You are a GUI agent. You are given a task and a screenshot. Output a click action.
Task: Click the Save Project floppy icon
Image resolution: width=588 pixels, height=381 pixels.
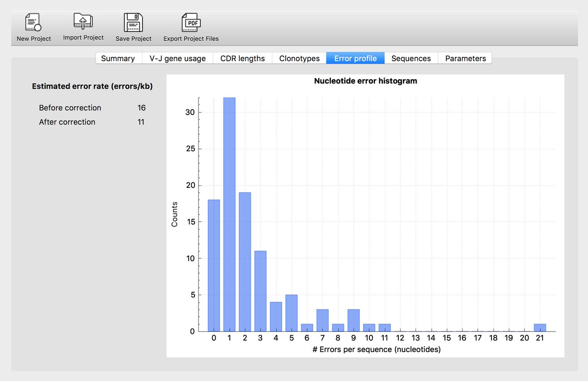click(x=134, y=23)
